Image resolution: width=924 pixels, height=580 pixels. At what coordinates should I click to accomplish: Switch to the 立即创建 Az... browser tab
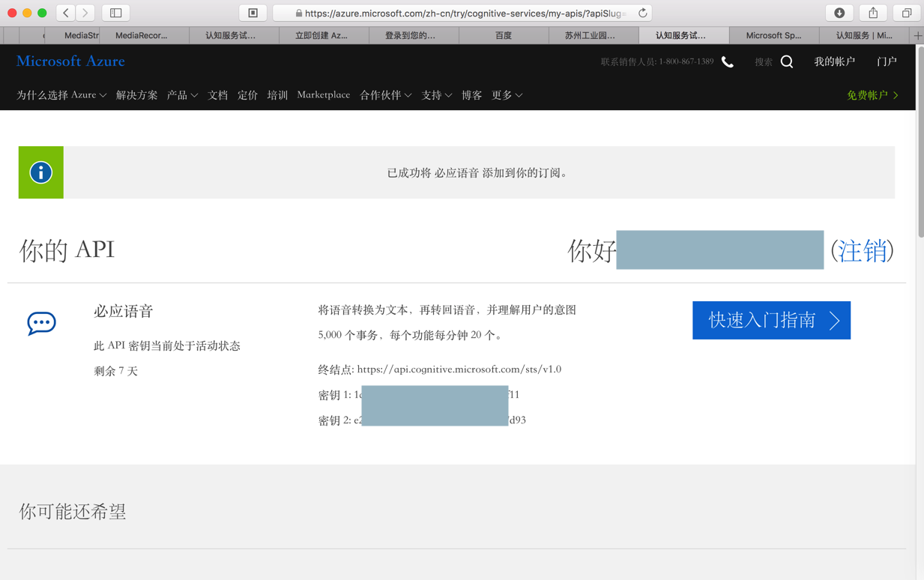coord(324,35)
